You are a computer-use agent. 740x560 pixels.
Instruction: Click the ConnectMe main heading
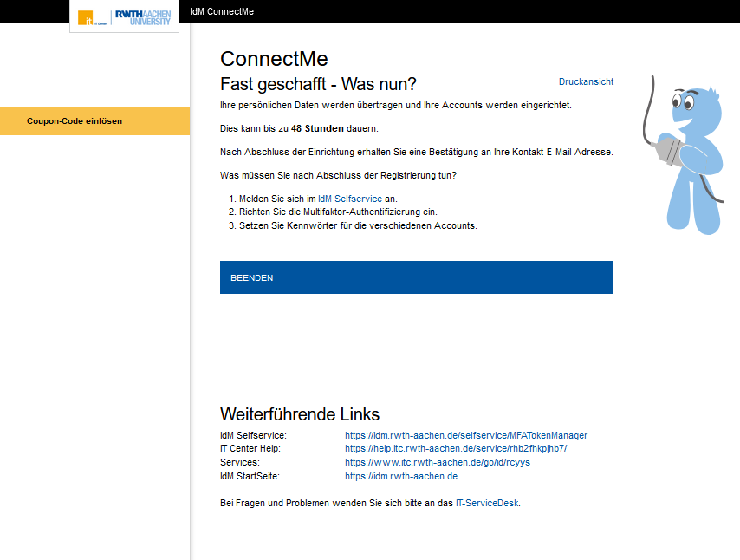pyautogui.click(x=274, y=59)
